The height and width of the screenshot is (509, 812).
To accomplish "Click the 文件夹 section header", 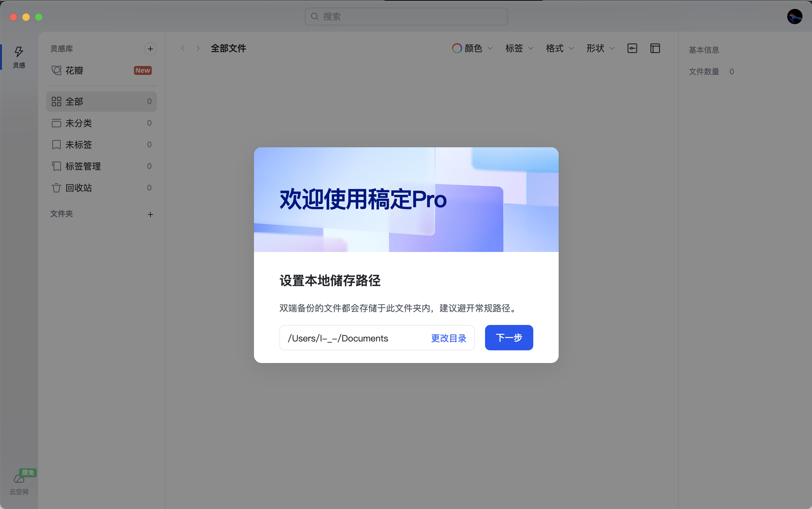I will (x=62, y=214).
